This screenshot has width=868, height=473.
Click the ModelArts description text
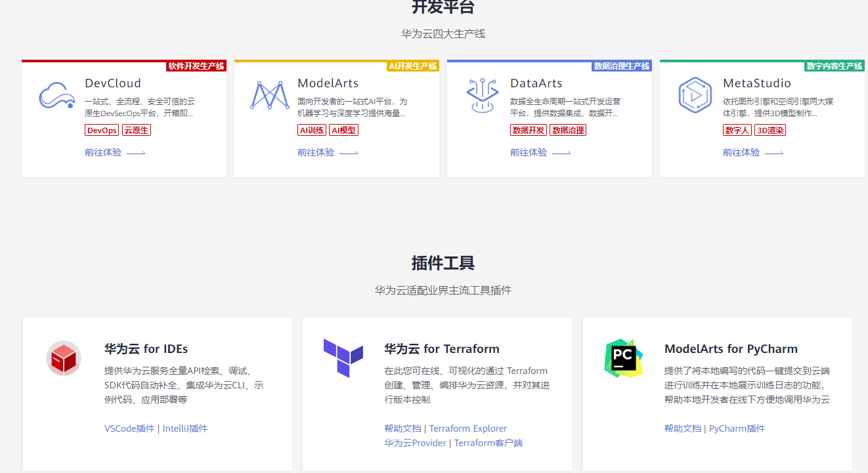(x=353, y=107)
